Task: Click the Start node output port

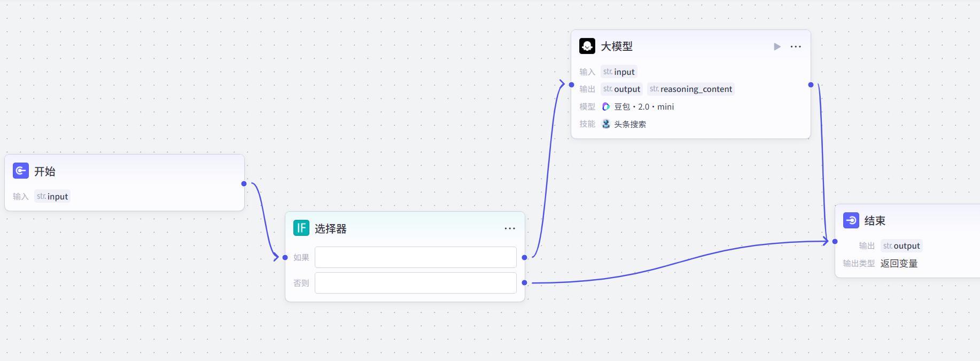Action: 244,183
